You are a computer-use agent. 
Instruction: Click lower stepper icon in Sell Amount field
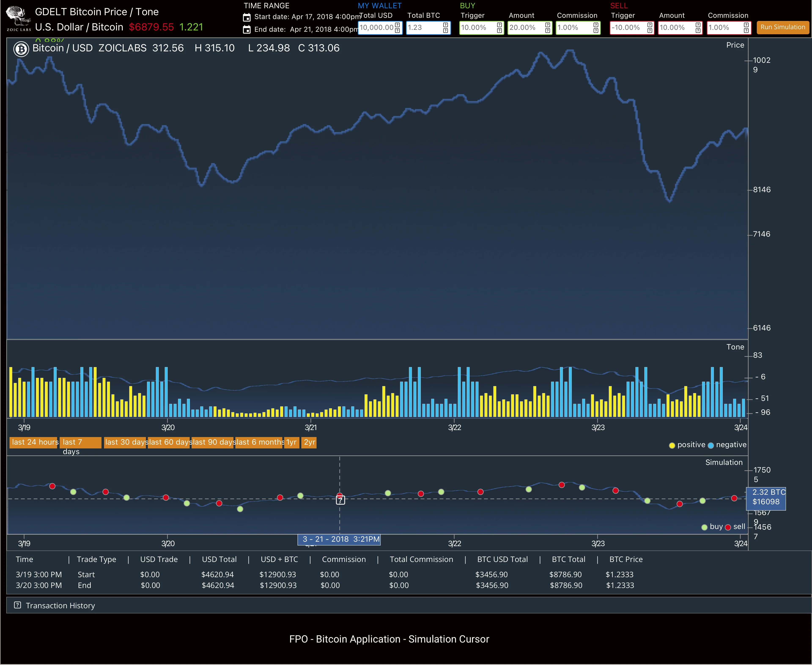click(x=698, y=31)
